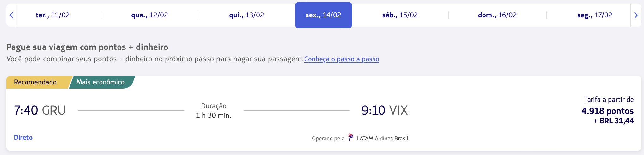Viewport: 644px width, 155px height.
Task: Click the Direto flight details link
Action: pyautogui.click(x=23, y=138)
